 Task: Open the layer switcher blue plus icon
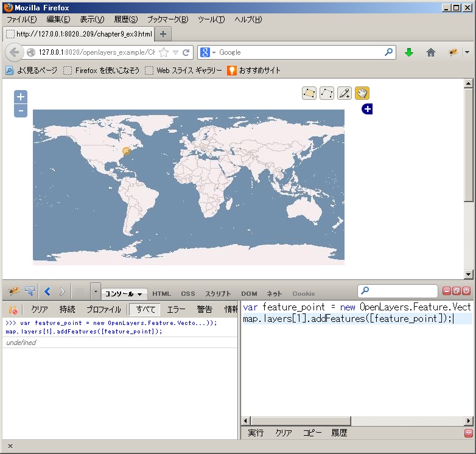pos(367,109)
